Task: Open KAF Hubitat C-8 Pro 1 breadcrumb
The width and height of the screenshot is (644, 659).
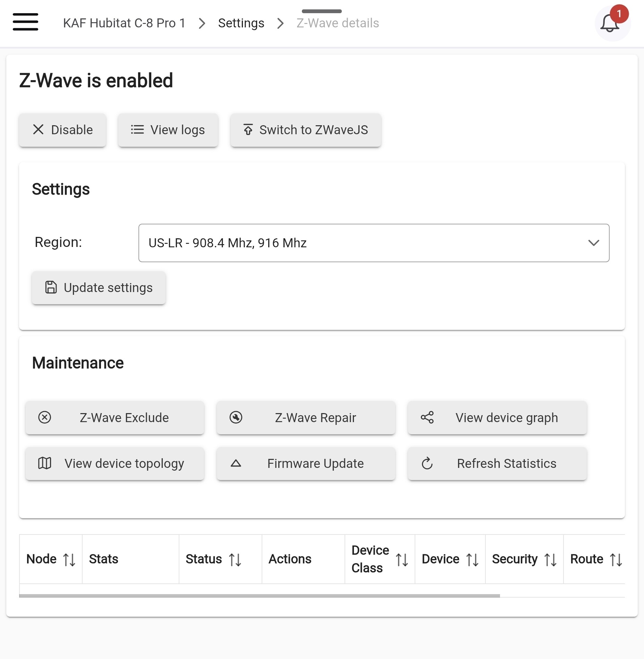Action: click(124, 23)
